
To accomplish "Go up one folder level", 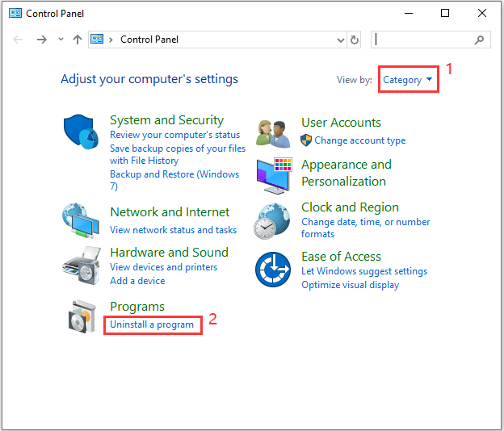I will [x=78, y=40].
